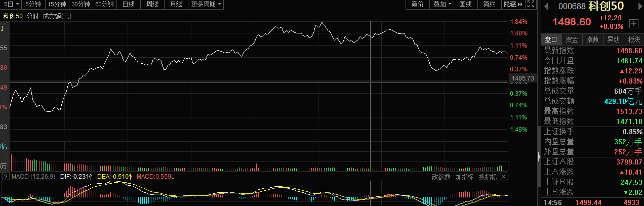Screen dimensions: 644x206
Task: Click the large 1498.60 price header
Action: [x=572, y=22]
